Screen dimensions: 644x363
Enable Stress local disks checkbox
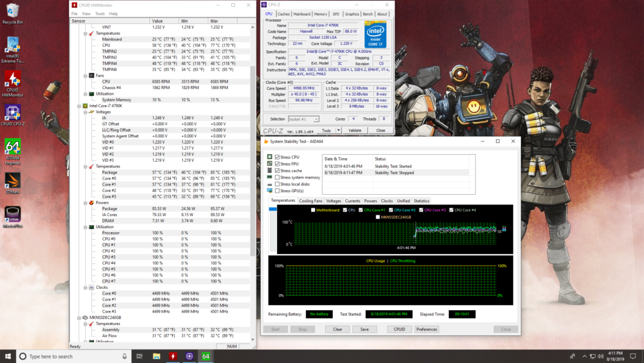[x=277, y=184]
